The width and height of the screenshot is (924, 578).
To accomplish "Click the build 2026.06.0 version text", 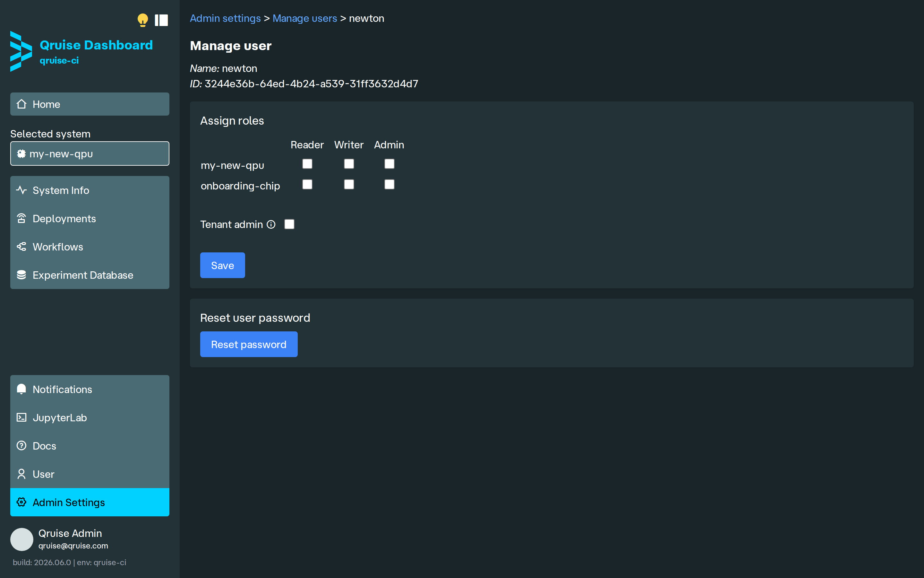I will (42, 562).
